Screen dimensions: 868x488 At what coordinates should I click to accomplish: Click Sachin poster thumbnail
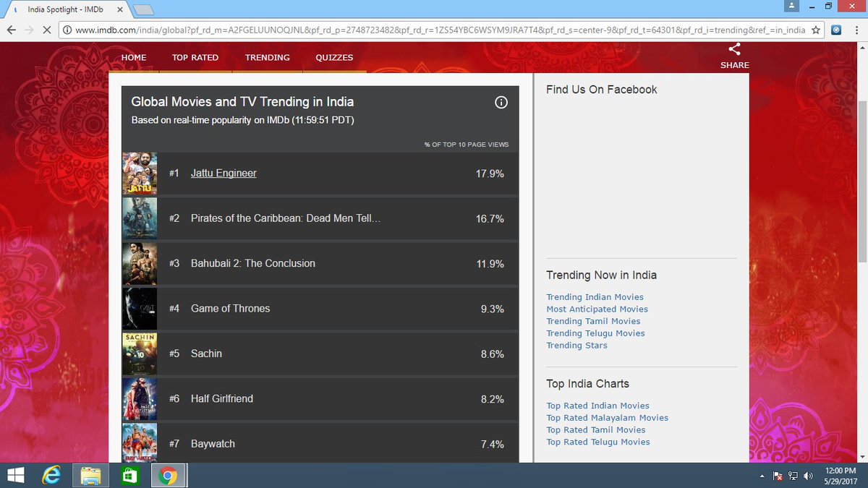[x=140, y=354]
